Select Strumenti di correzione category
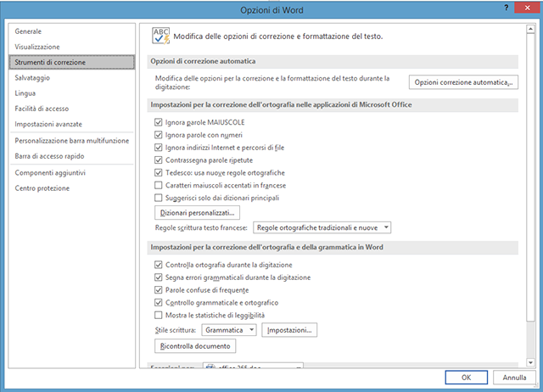 [71, 62]
